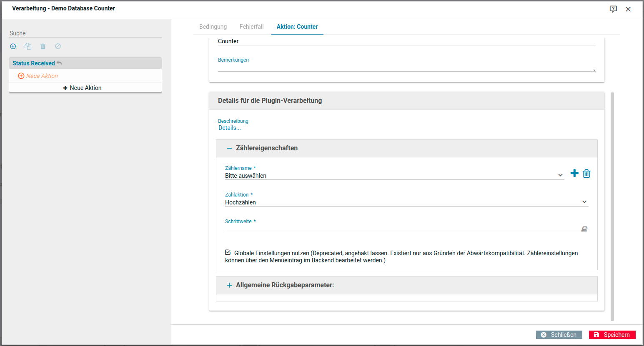Delete the counter using the trash icon
The width and height of the screenshot is (644, 346).
[586, 173]
